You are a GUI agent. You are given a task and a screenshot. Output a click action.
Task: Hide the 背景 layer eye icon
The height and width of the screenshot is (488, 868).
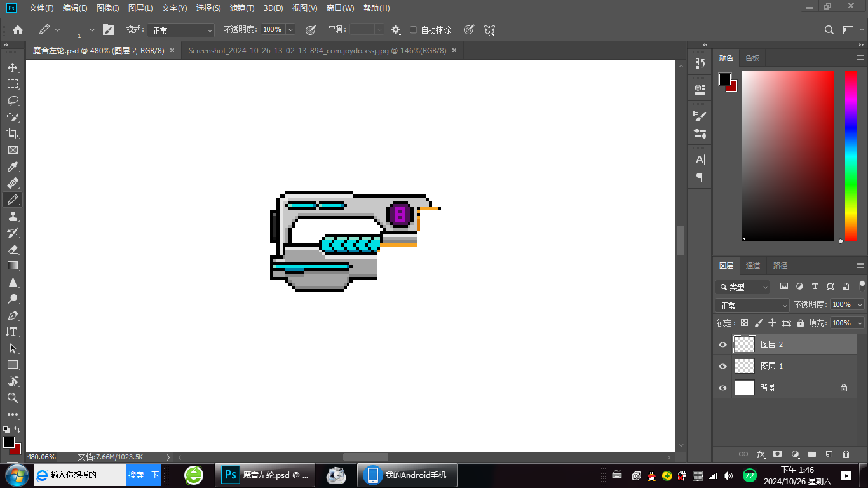click(x=722, y=388)
